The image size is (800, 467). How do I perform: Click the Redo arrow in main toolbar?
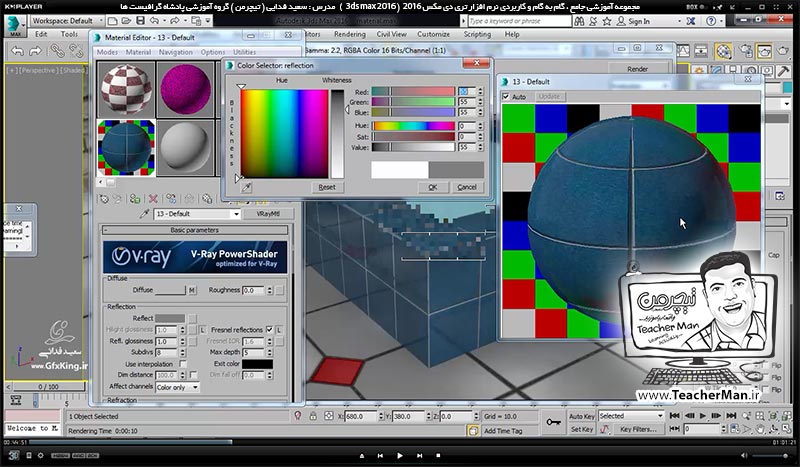(x=35, y=51)
